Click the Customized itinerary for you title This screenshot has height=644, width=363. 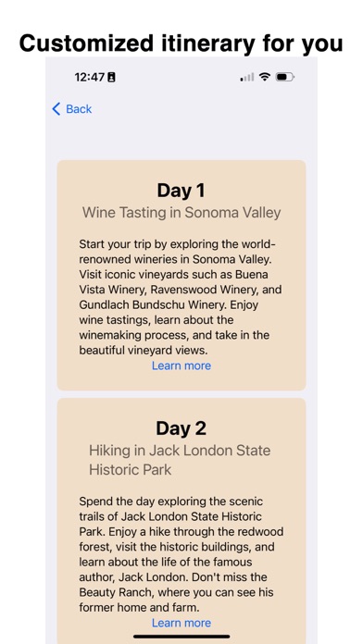(181, 43)
